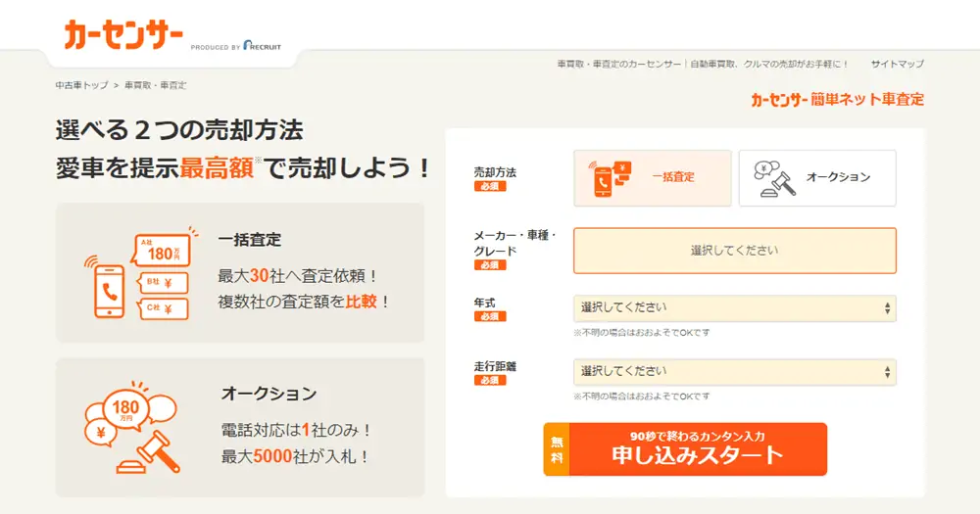
Task: Click the note under the 年式 dropdown
Action: pos(642,333)
